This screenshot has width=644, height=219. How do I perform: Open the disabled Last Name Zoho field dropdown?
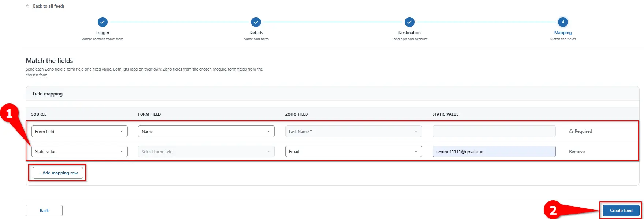353,131
